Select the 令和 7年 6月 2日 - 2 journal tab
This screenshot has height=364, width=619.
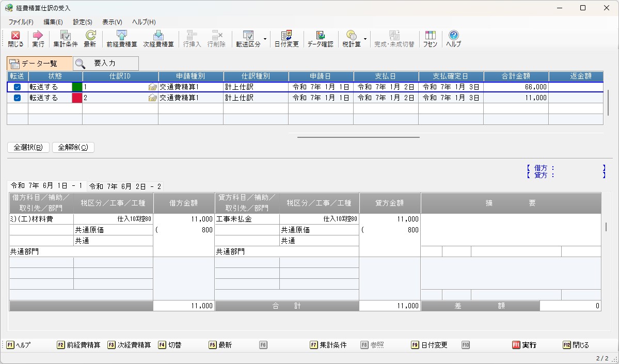125,186
